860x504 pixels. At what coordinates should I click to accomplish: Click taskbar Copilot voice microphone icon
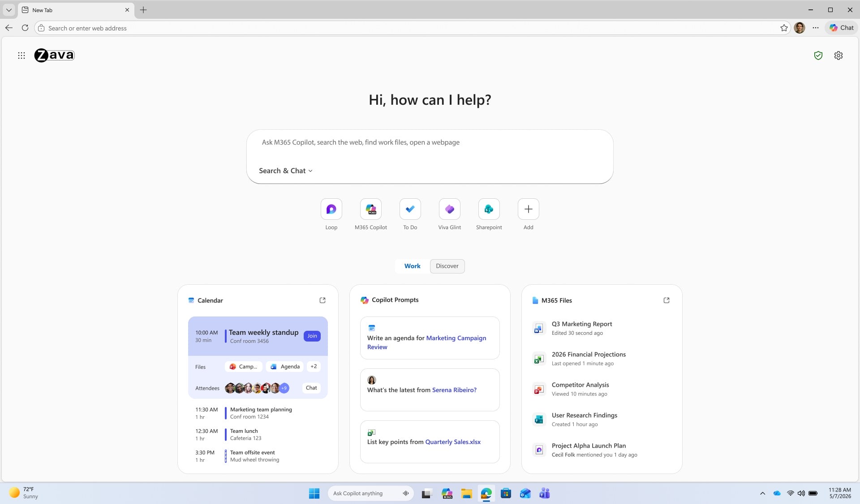[406, 493]
